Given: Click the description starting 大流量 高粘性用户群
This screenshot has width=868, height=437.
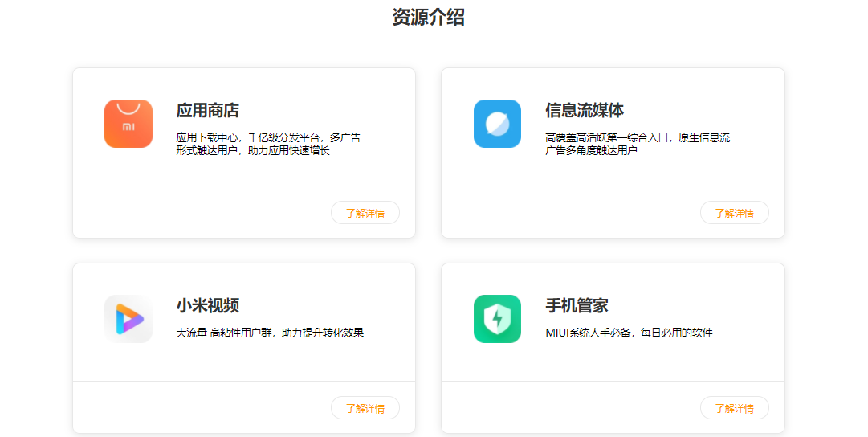Looking at the screenshot, I should 270,333.
